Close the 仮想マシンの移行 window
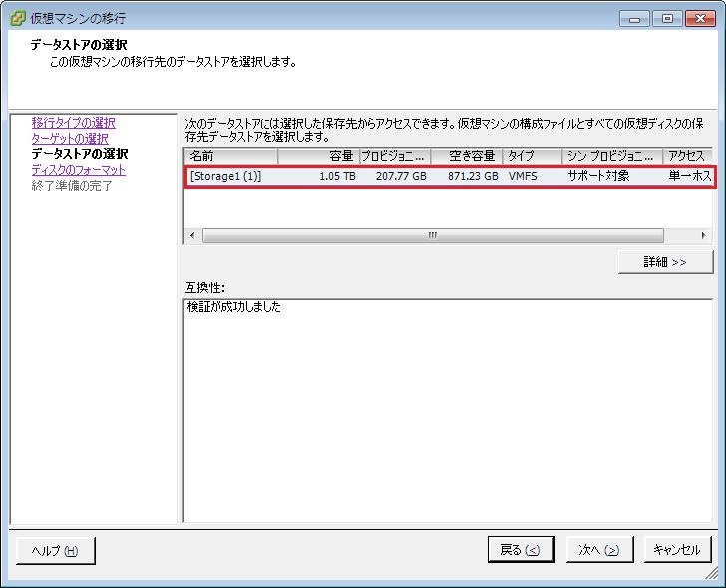Screen dimensions: 726x588 [700, 19]
